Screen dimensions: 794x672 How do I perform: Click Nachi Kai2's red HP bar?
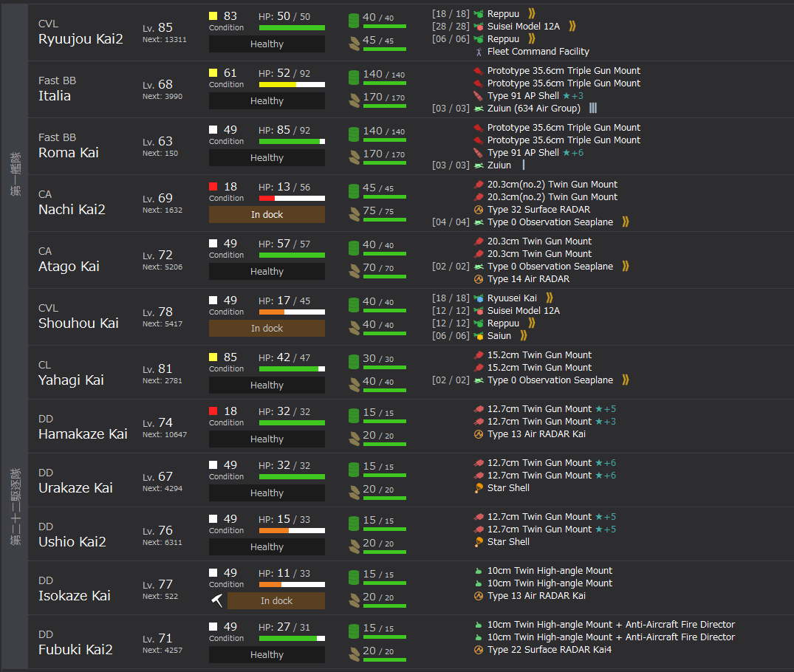tap(292, 199)
